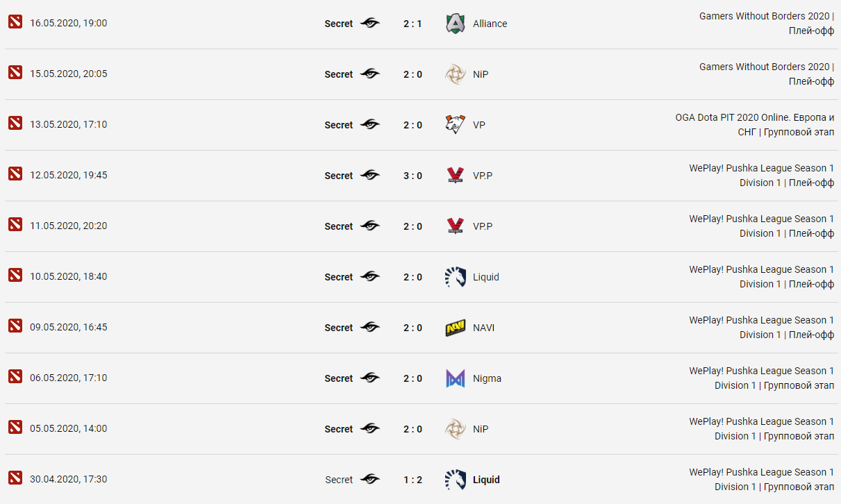Click VP.P logo in the 3 : 0 match

(456, 176)
